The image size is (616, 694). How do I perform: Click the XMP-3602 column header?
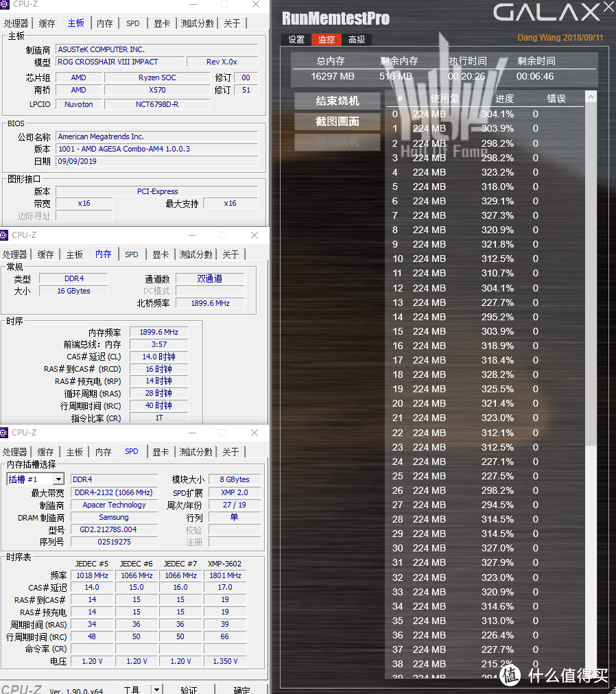click(224, 564)
